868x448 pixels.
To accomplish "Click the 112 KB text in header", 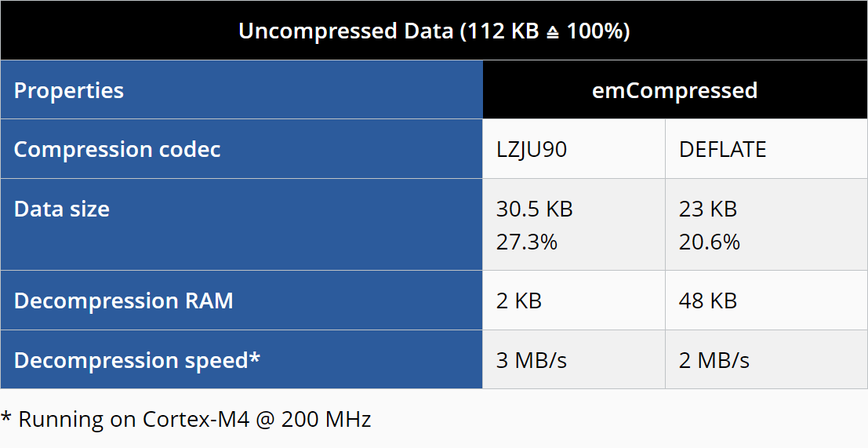I will pyautogui.click(x=504, y=31).
